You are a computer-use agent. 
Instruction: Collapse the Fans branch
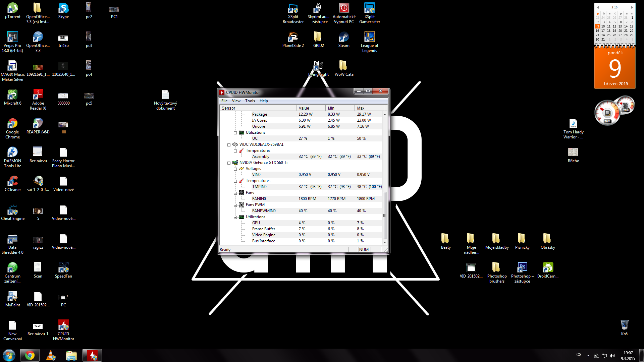235,193
